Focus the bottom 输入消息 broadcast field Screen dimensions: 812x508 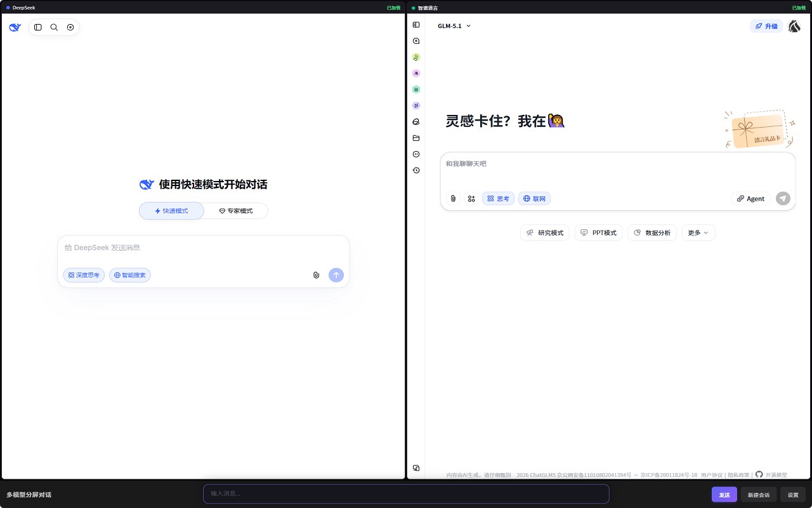tap(406, 493)
